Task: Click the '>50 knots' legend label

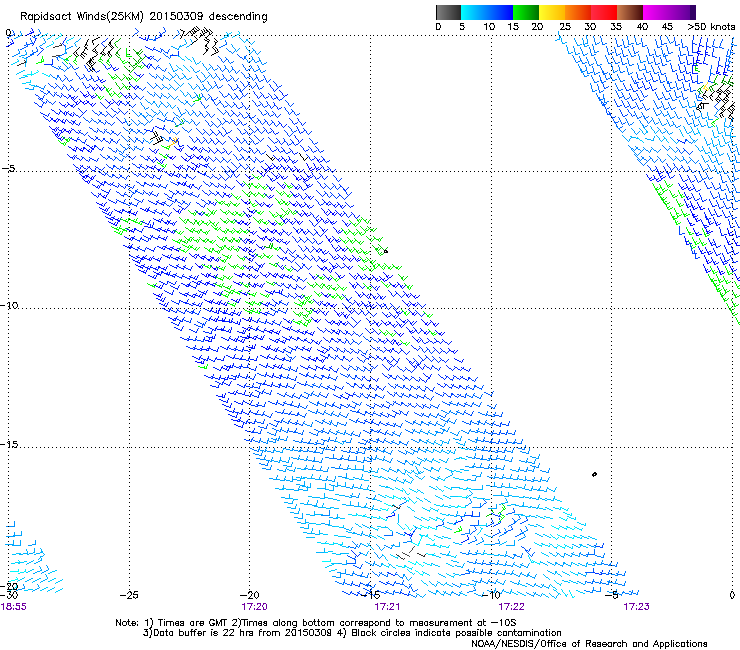Action: pyautogui.click(x=711, y=26)
